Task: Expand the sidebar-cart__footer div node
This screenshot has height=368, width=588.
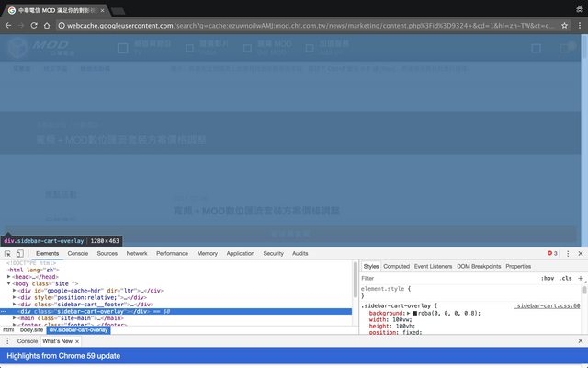Action: click(15, 305)
